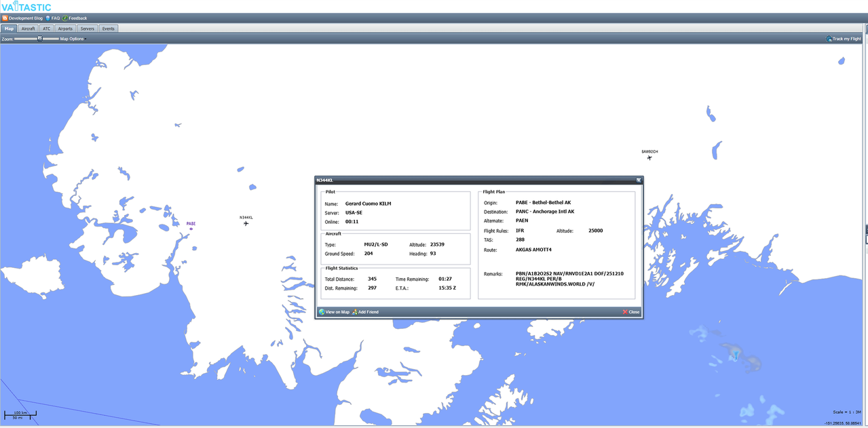Switch to the ATC tab
Image resolution: width=868 pixels, height=428 pixels.
click(47, 29)
